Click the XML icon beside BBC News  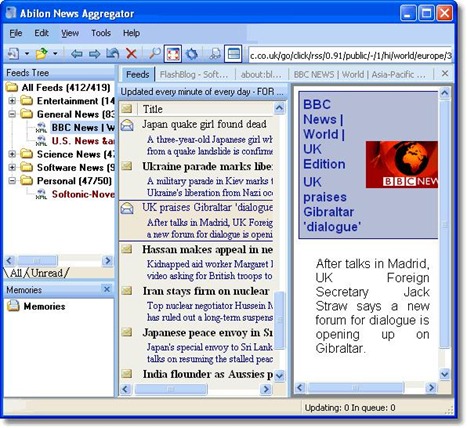(x=41, y=128)
